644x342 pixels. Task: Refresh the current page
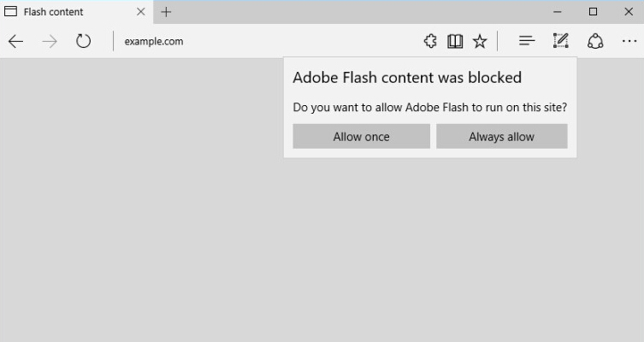[x=83, y=41]
